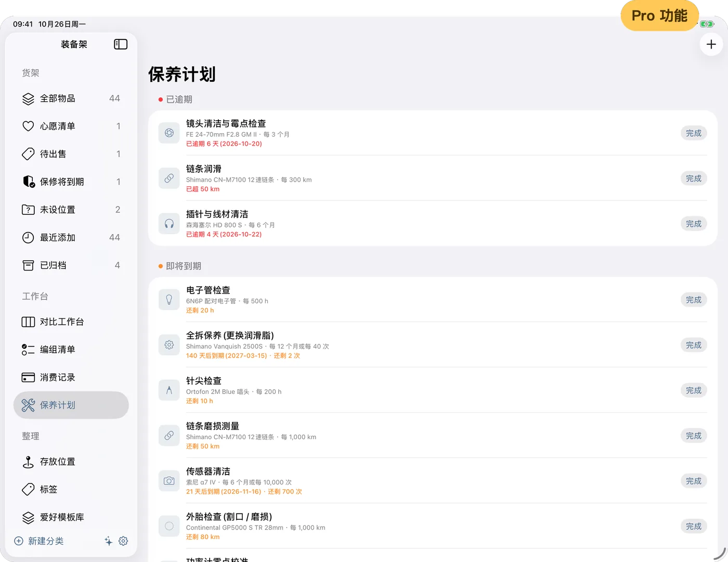Click the 已逾期 section header
The width and height of the screenshot is (728, 562).
(175, 99)
